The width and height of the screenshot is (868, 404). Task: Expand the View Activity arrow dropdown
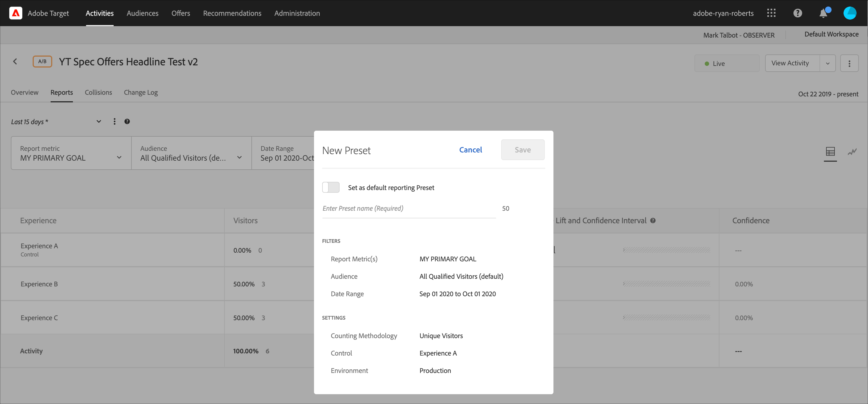827,63
